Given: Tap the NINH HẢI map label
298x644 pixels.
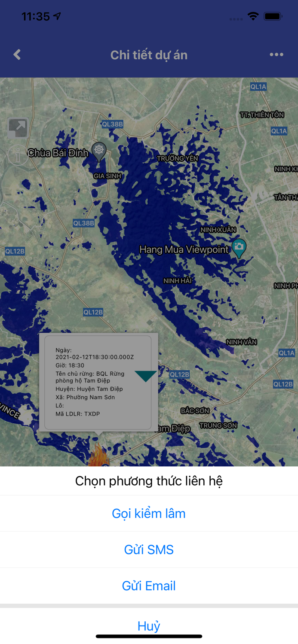Looking at the screenshot, I should tap(178, 280).
